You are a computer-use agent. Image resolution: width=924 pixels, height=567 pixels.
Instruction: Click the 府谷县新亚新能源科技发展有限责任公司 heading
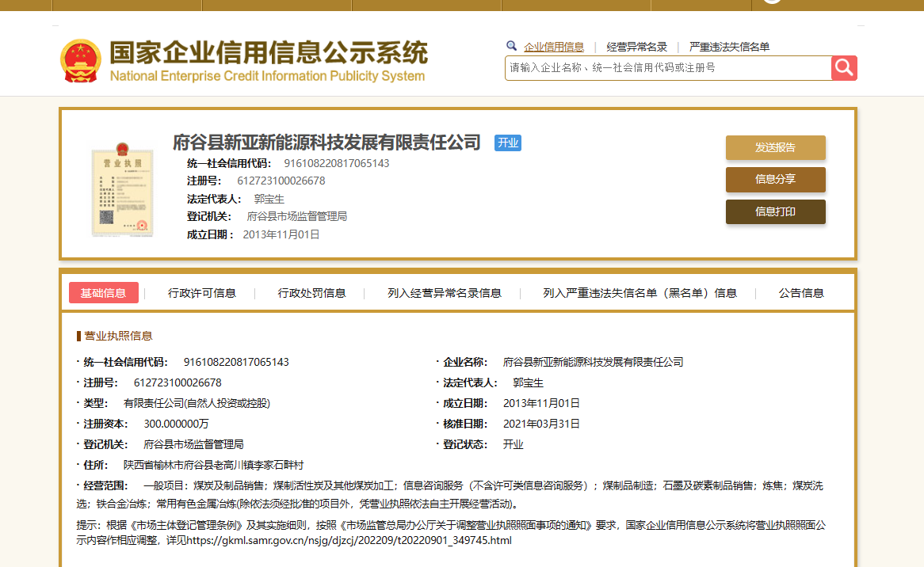[326, 143]
